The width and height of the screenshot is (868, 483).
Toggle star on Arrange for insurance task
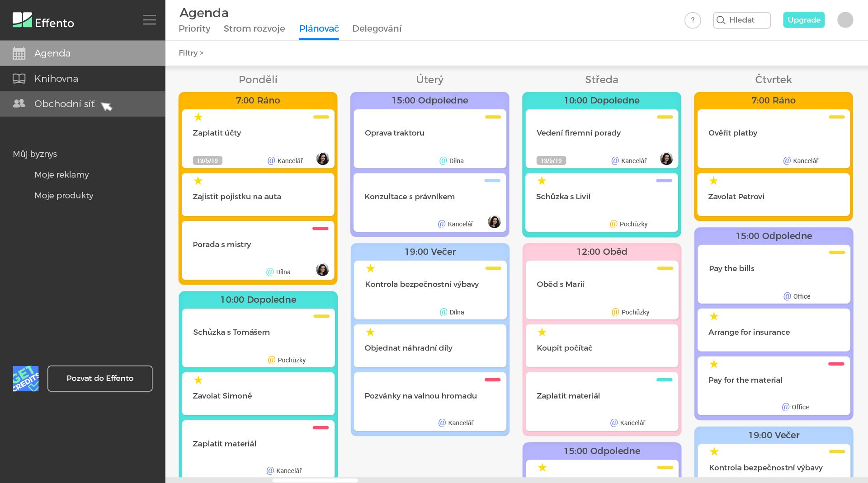click(x=714, y=316)
